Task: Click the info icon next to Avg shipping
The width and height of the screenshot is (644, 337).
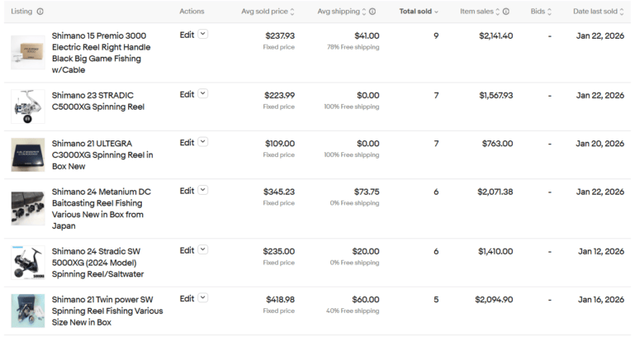Action: point(372,12)
